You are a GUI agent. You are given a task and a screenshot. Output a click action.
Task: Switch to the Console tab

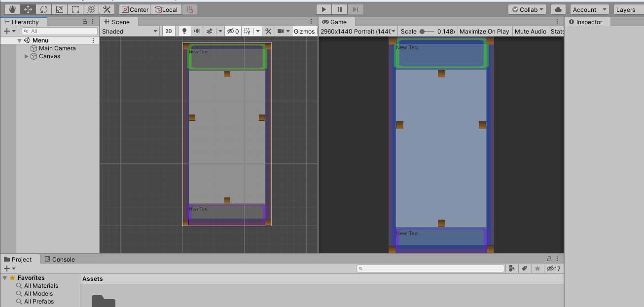(60, 259)
